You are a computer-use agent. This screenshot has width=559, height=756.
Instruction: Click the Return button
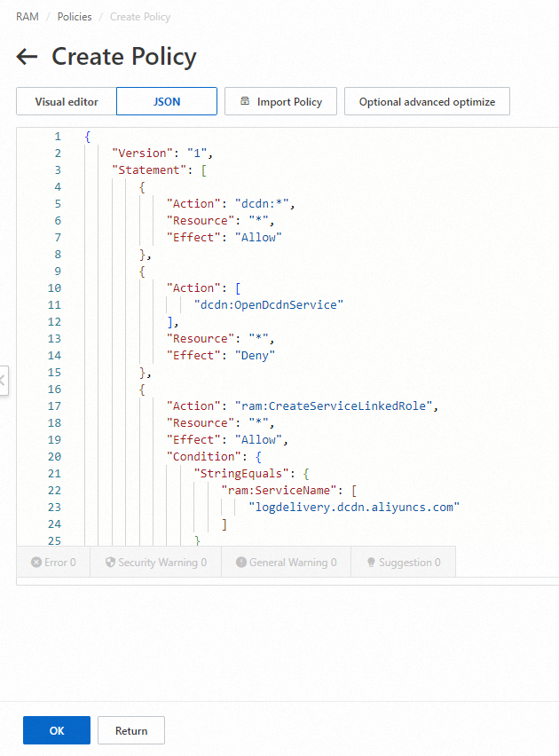click(130, 729)
